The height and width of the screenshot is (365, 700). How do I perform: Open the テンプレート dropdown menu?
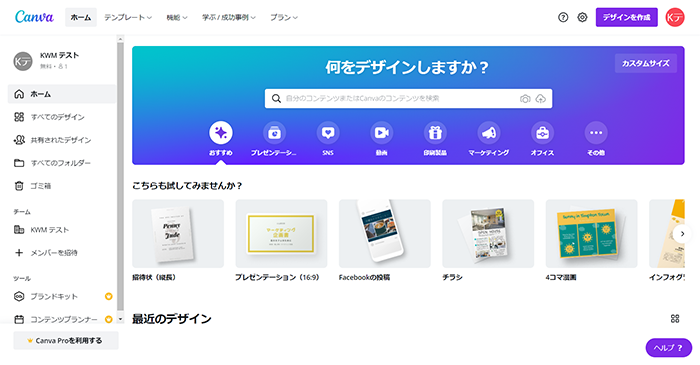128,17
